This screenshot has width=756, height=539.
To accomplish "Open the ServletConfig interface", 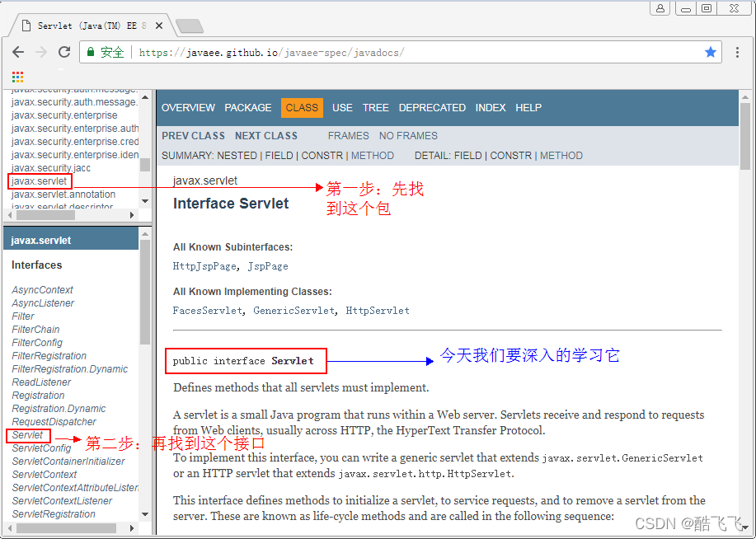I will 41,448.
